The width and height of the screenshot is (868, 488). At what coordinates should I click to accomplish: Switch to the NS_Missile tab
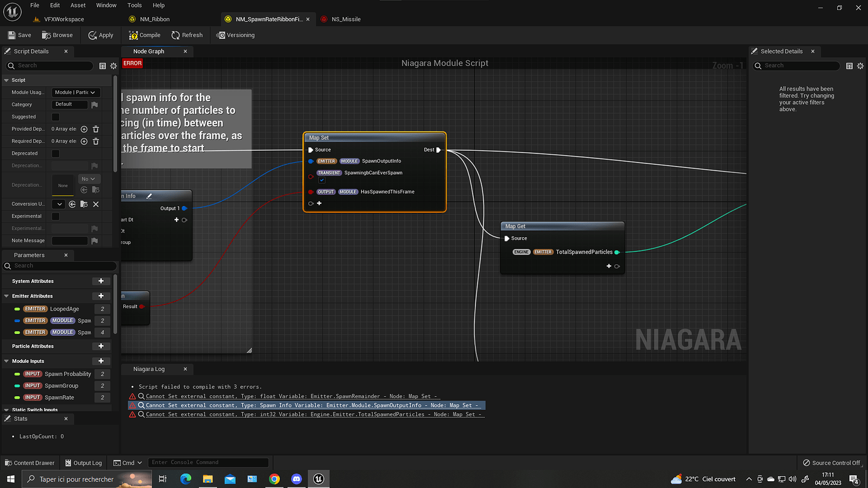345,19
